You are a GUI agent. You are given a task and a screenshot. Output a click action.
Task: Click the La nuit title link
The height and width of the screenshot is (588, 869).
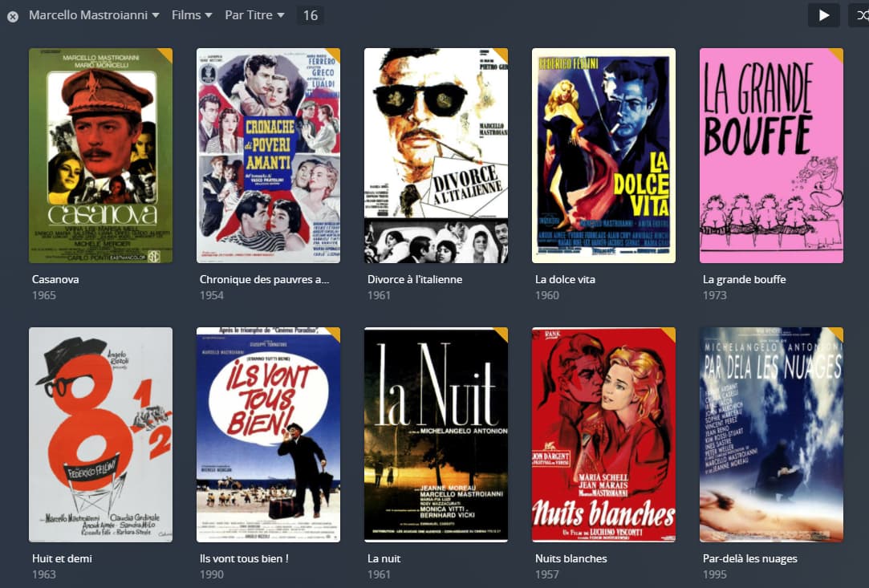[x=384, y=558]
